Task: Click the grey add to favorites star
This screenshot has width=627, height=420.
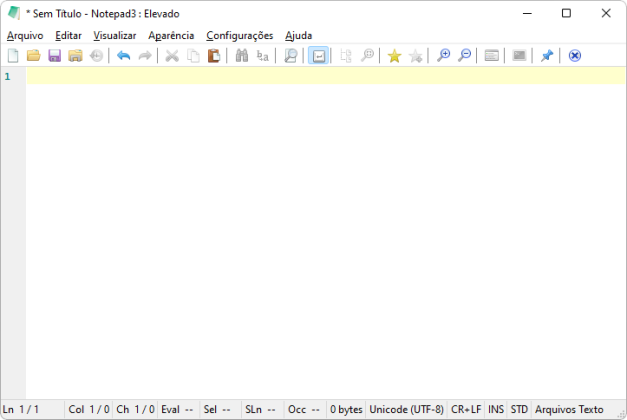Action: [x=416, y=56]
